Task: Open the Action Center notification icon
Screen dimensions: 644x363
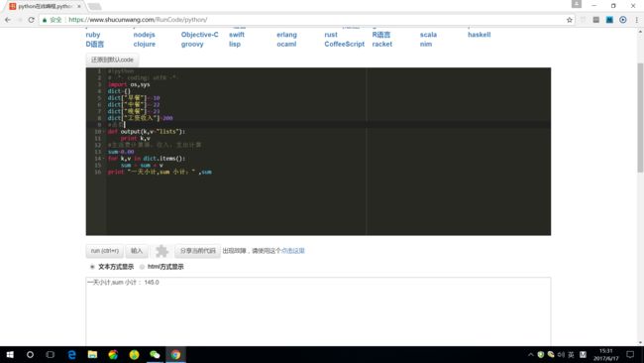Action: click(x=630, y=354)
